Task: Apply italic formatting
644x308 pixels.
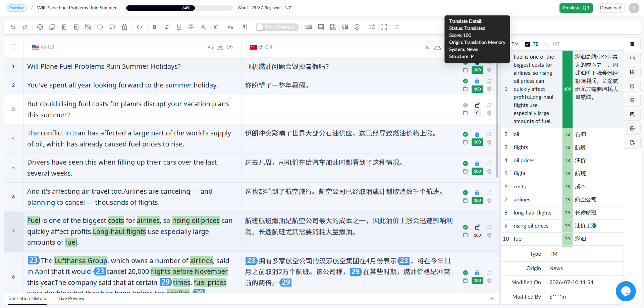Action: click(x=167, y=27)
